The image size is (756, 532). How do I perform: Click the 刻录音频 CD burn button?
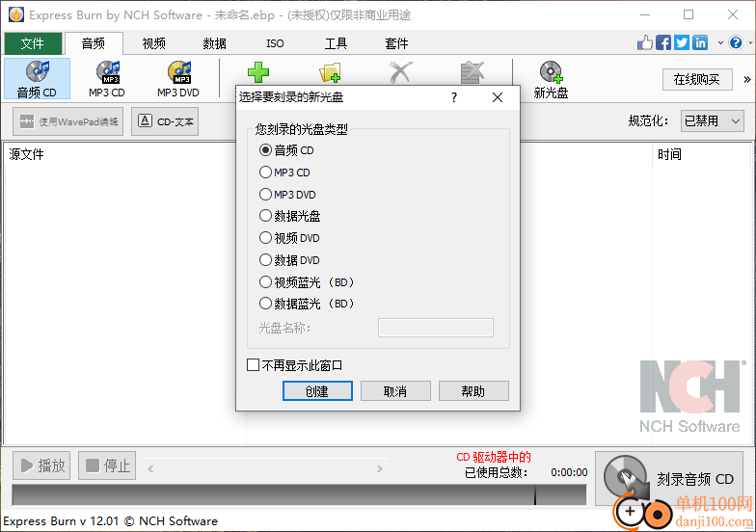tap(669, 478)
